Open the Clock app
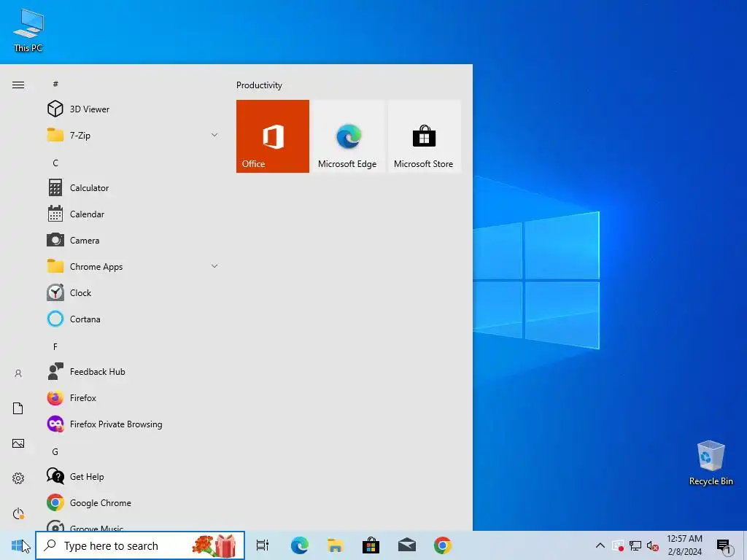The height and width of the screenshot is (560, 747). (x=133, y=292)
